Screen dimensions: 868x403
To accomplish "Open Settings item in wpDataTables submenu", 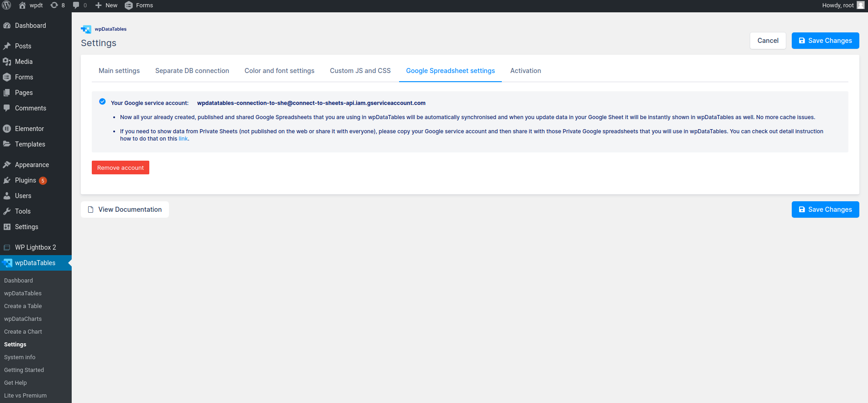I will pyautogui.click(x=15, y=345).
